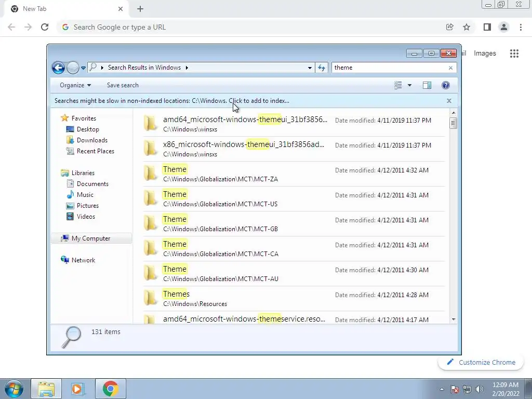Click Images link on Chrome page
Image resolution: width=532 pixels, height=399 pixels.
tap(485, 54)
